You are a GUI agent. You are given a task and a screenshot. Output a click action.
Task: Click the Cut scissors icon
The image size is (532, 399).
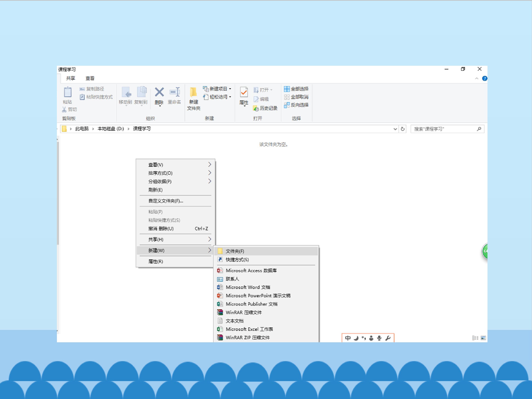point(64,110)
